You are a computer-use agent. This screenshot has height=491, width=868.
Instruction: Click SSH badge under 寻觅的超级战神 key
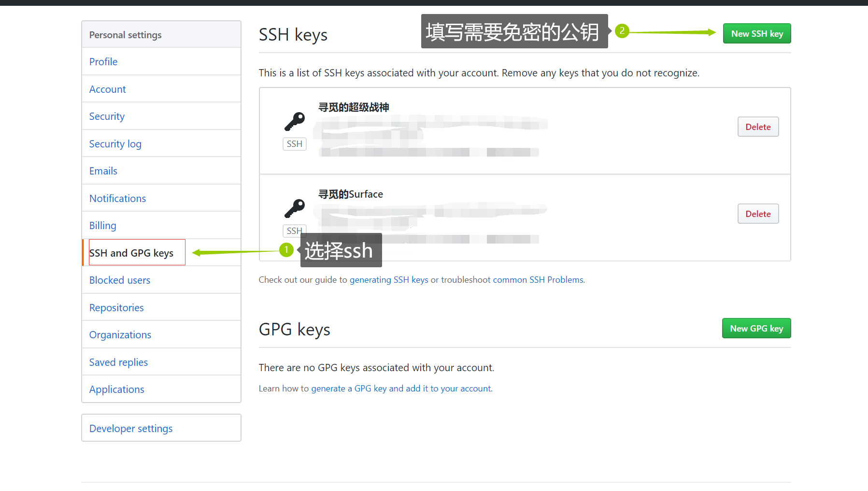(x=294, y=144)
